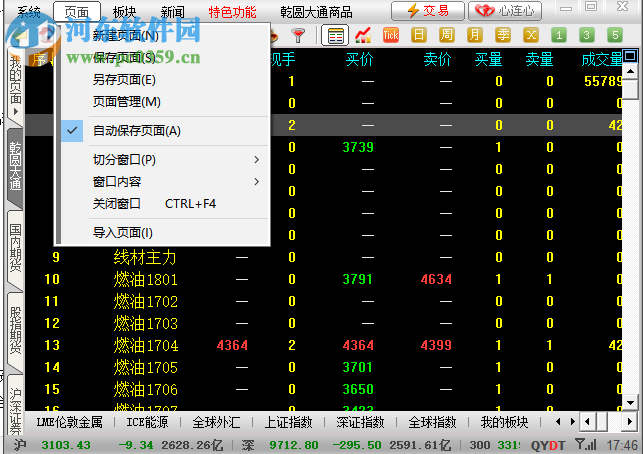This screenshot has height=454, width=643.
Task: Expand 我的页面 side tab arrow
Action: coord(16,111)
